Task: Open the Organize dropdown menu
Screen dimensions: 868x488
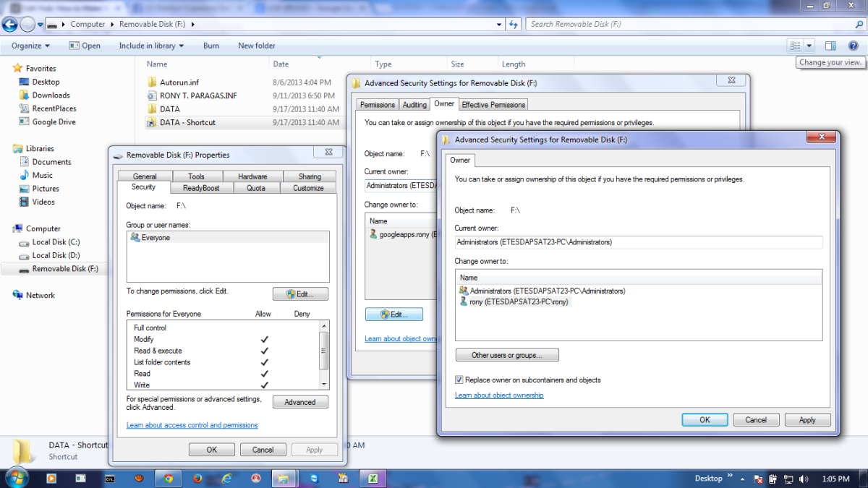Action: (29, 46)
